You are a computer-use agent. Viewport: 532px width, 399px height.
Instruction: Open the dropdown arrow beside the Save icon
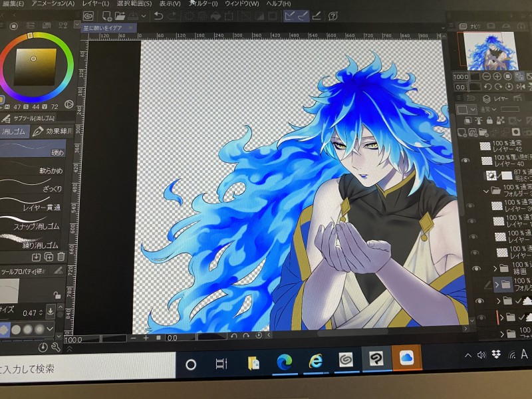[x=144, y=16]
